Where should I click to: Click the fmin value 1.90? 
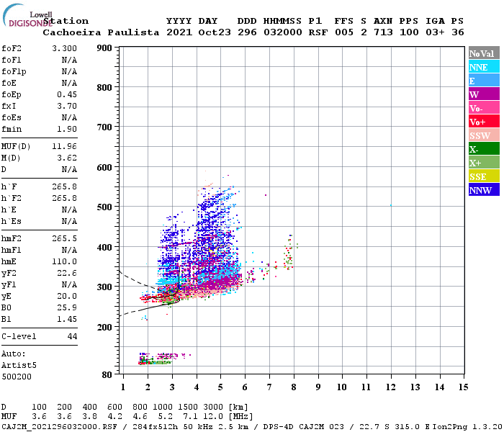tap(67, 129)
